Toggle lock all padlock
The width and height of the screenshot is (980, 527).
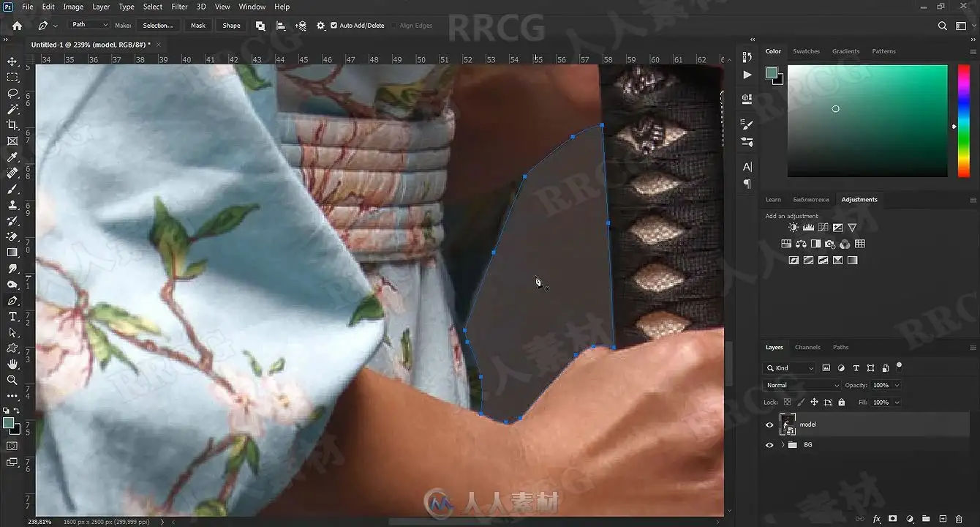(842, 403)
